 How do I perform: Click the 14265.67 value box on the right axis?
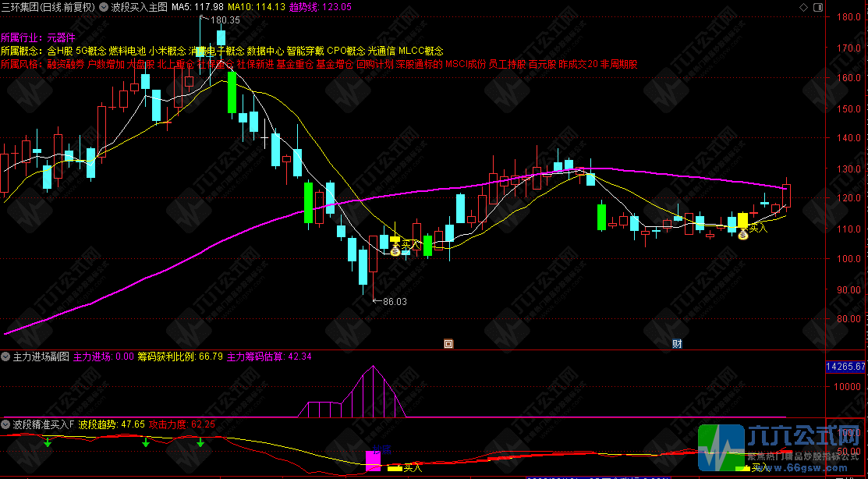(845, 367)
